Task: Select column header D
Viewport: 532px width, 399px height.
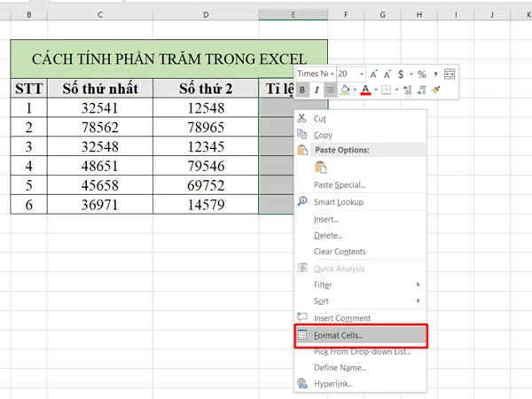Action: pyautogui.click(x=206, y=15)
